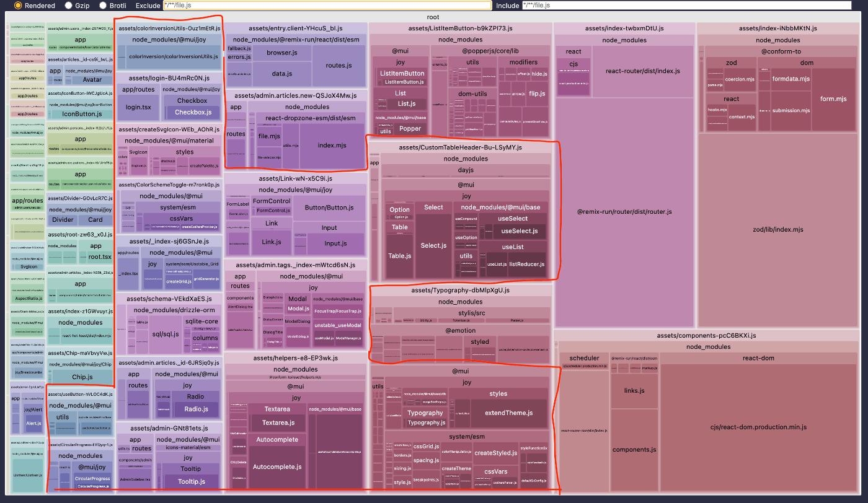Select the flip.js modifier module
The width and height of the screenshot is (868, 503).
pos(538,94)
